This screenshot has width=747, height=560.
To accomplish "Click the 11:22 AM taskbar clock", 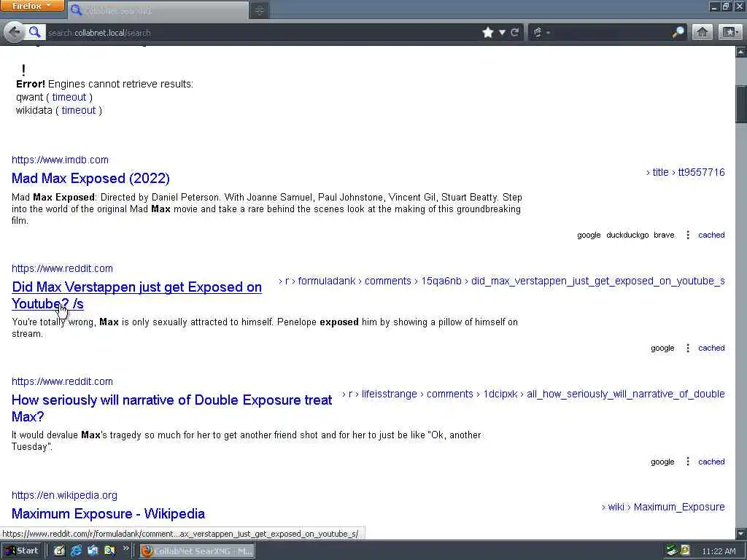I will (x=719, y=551).
